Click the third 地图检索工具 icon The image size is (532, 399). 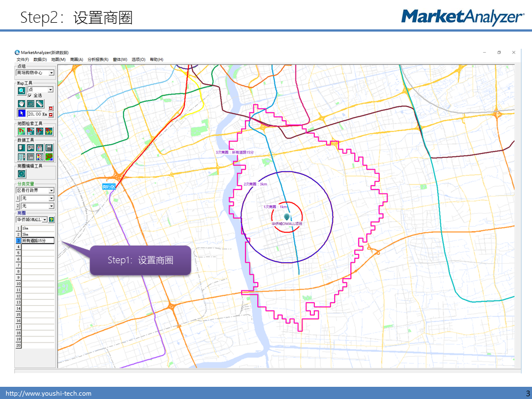(x=40, y=131)
